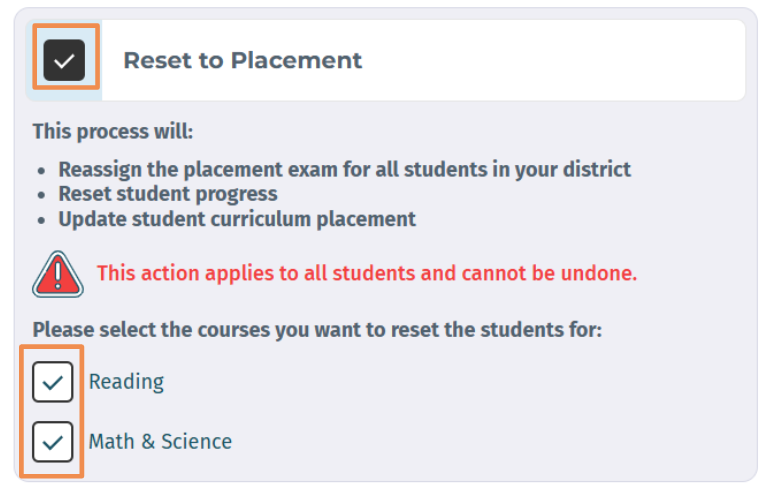Click 'Please select the courses' prompt text

317,330
